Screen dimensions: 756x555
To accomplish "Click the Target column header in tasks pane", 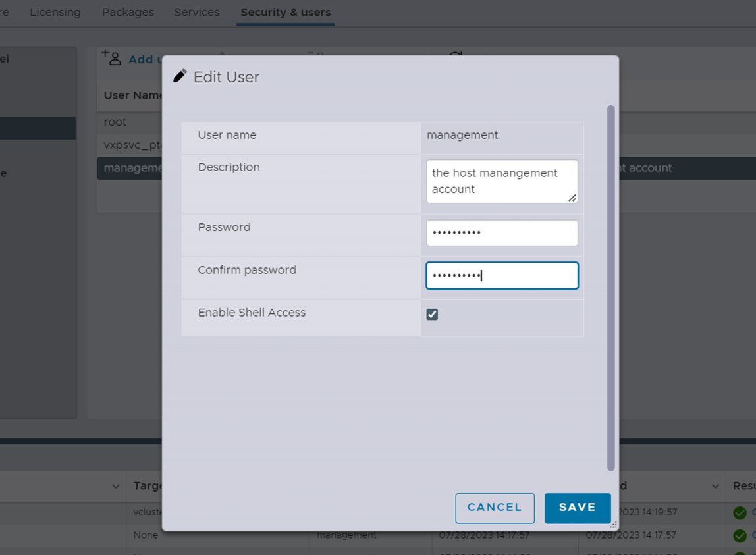I will click(148, 486).
